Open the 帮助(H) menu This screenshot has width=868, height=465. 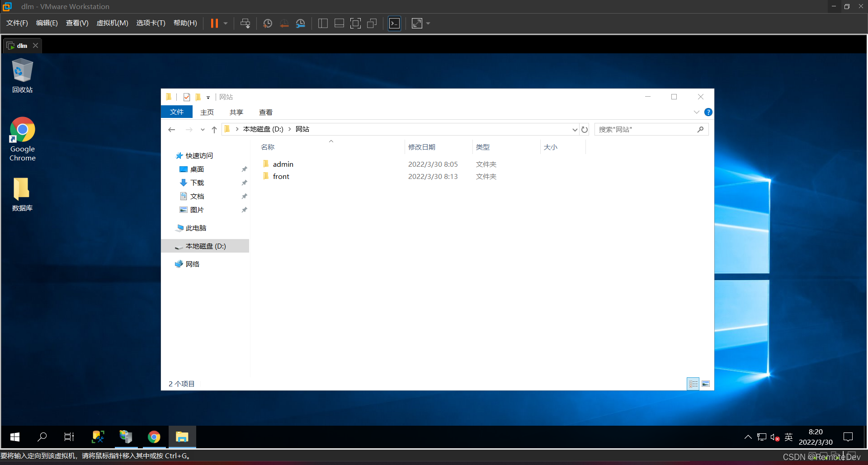pyautogui.click(x=185, y=23)
